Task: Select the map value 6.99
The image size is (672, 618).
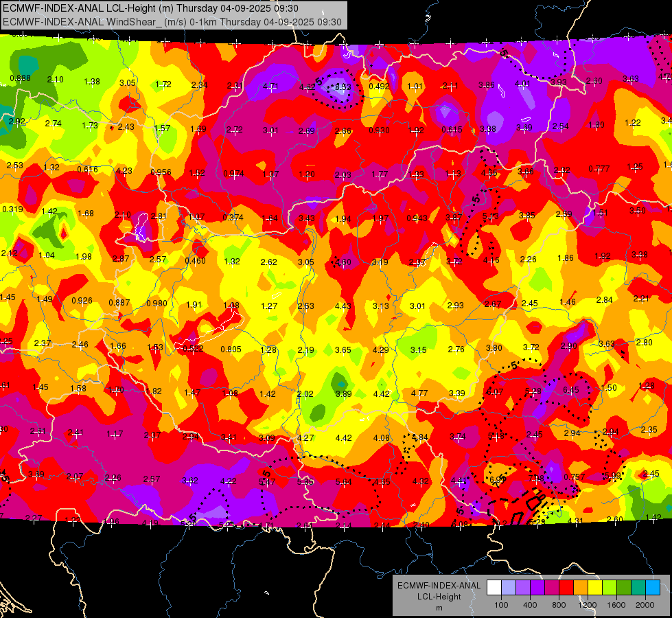Action: (x=497, y=479)
